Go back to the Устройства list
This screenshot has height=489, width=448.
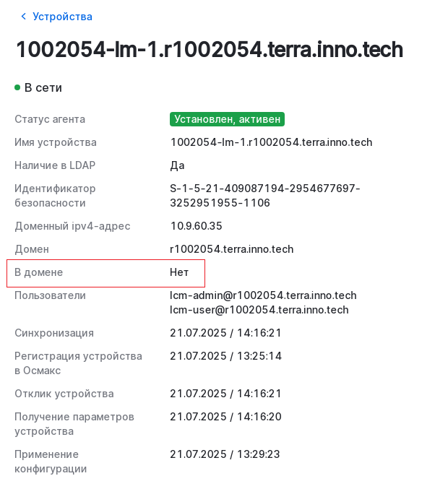coord(62,17)
